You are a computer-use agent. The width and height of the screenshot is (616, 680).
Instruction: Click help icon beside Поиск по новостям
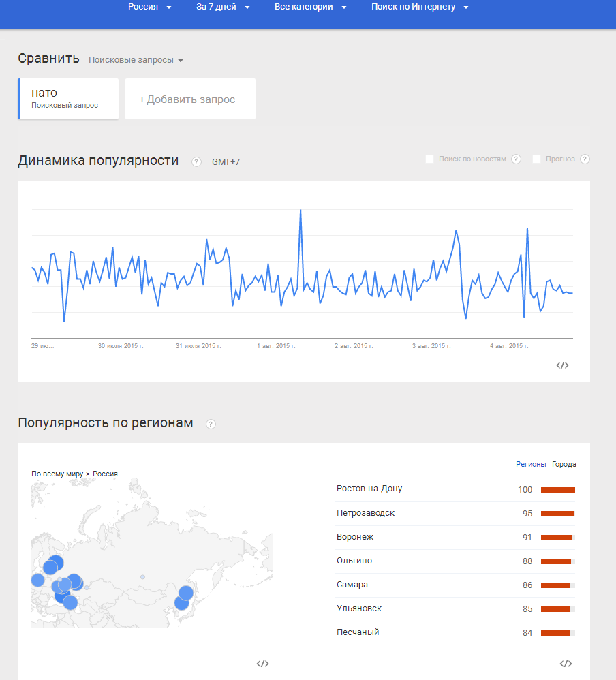517,159
